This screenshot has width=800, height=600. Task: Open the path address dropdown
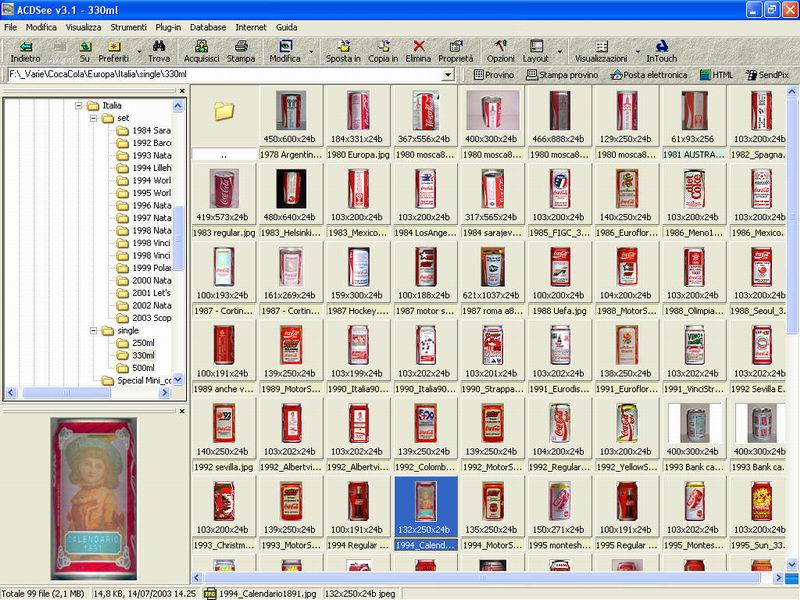pyautogui.click(x=448, y=75)
